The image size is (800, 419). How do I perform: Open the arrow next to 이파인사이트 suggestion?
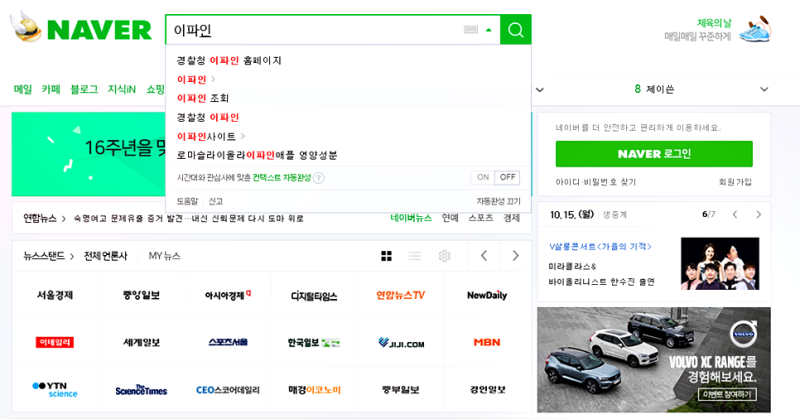(243, 136)
